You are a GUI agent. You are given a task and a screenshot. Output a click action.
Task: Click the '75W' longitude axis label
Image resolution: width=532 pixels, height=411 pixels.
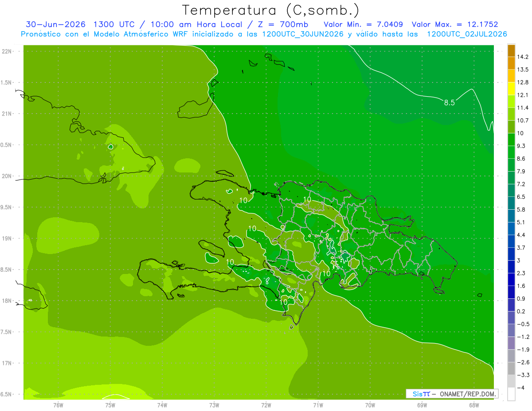coord(110,405)
